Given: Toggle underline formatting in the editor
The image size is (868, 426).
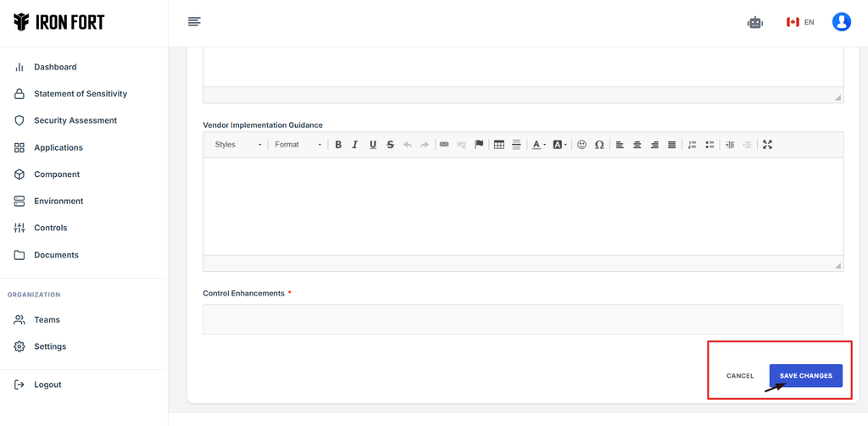Looking at the screenshot, I should 373,145.
